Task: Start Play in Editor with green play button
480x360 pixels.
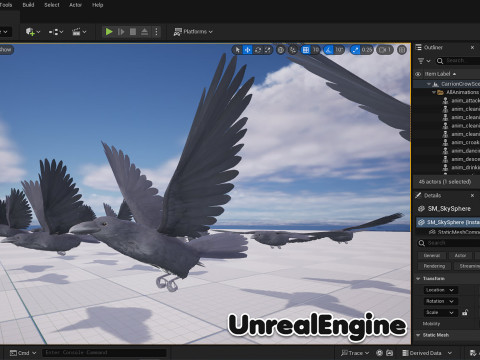Action: pyautogui.click(x=109, y=32)
